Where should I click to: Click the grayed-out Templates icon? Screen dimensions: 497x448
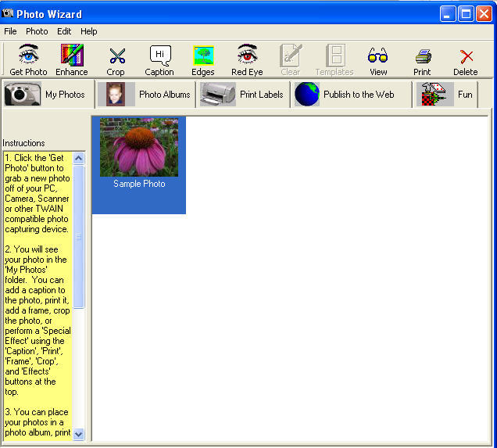[x=336, y=56]
